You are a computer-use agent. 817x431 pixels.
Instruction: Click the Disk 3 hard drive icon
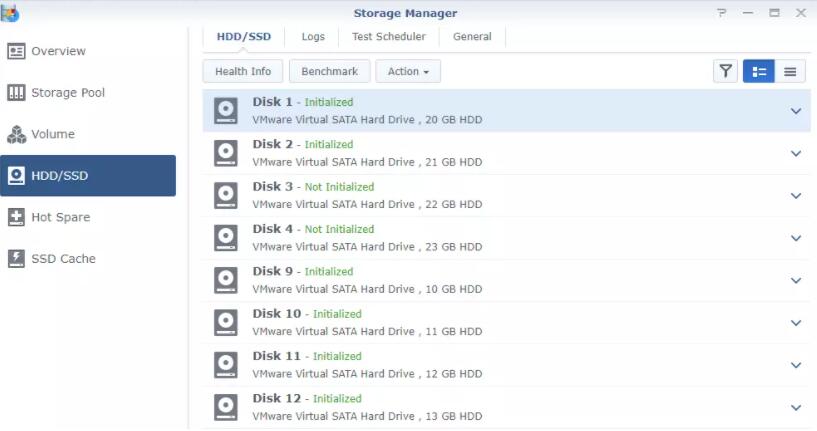coord(227,195)
